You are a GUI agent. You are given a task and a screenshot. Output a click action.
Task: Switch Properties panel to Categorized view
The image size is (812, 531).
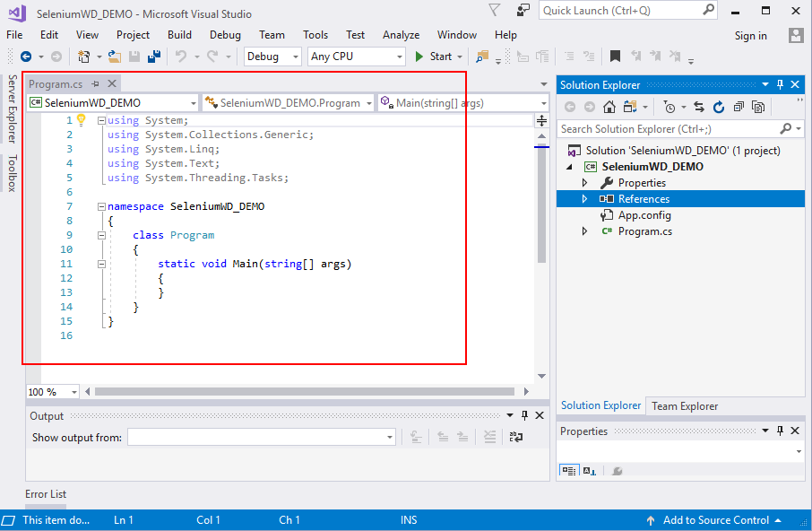coord(569,470)
